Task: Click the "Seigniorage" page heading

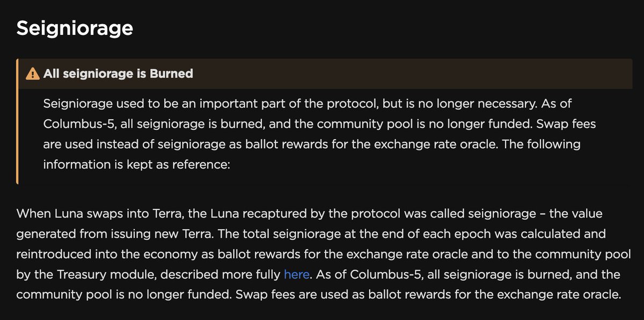Action: click(75, 28)
